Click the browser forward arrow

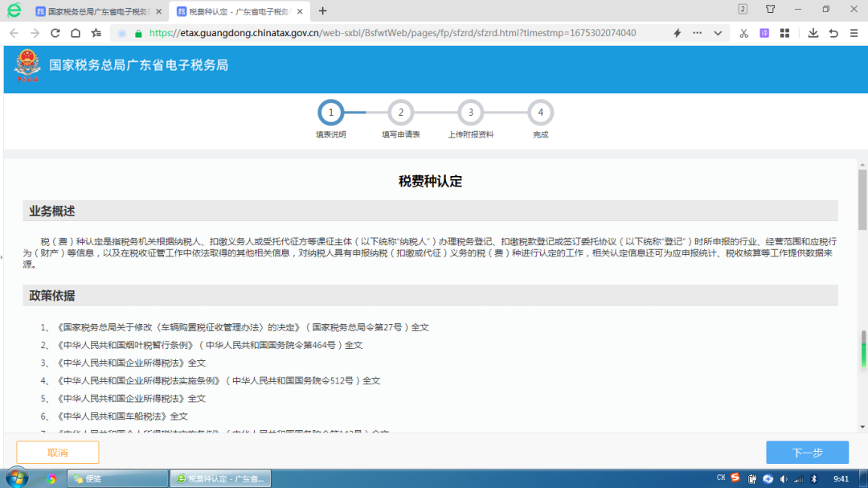[x=35, y=33]
